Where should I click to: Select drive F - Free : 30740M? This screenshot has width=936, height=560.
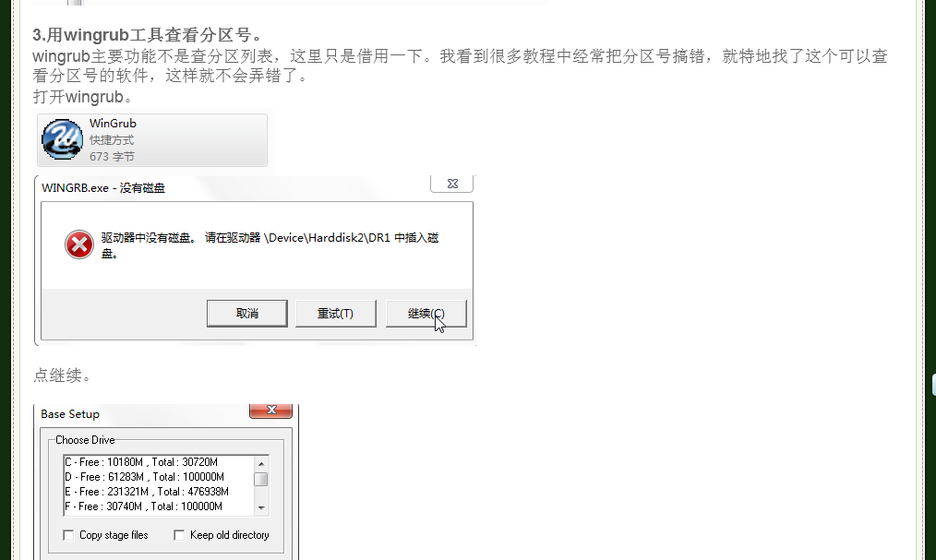pos(159,506)
